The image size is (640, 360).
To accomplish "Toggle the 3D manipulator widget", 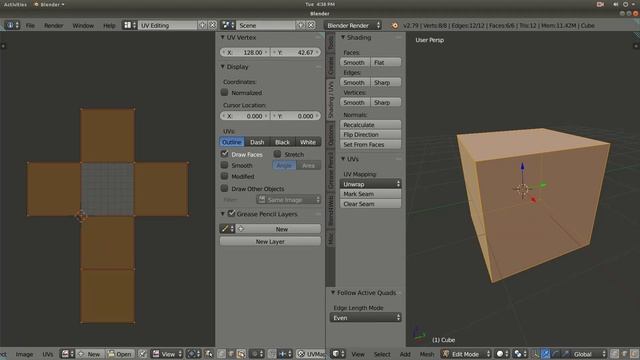I will tap(536, 354).
